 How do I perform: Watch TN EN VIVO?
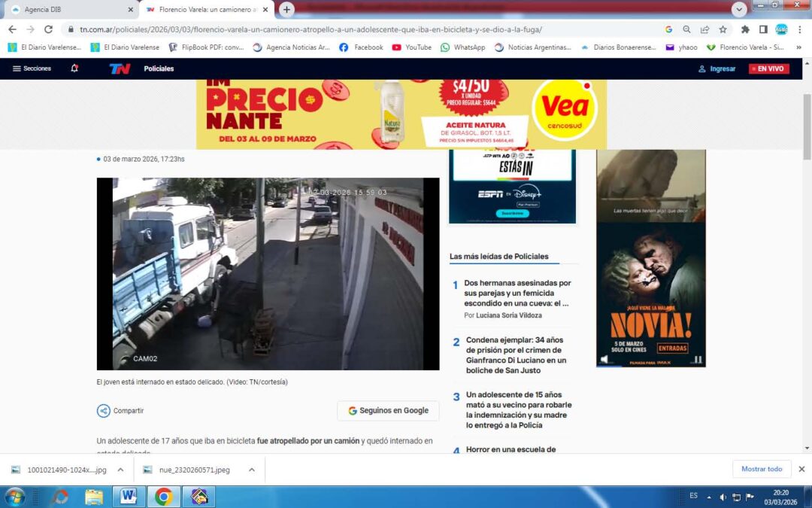(x=769, y=68)
